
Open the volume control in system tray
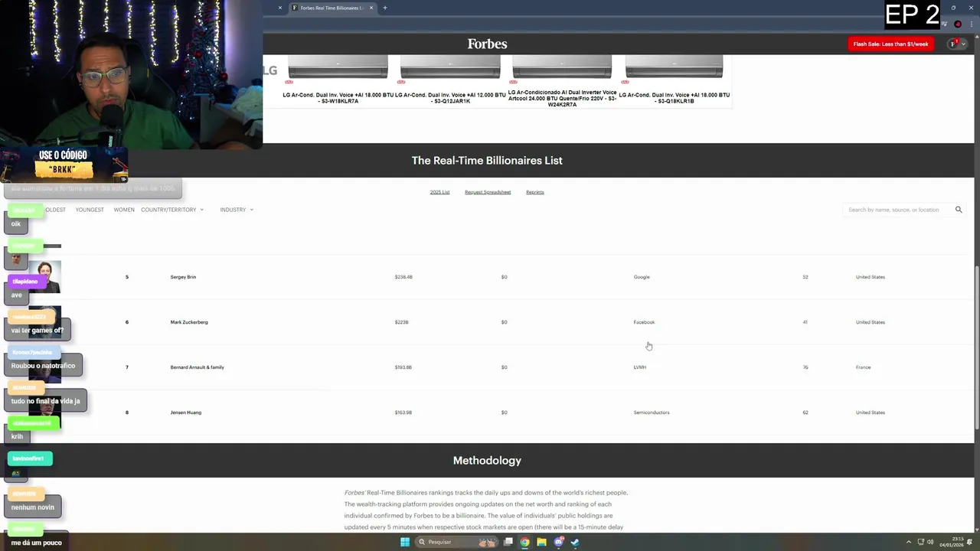pyautogui.click(x=930, y=542)
